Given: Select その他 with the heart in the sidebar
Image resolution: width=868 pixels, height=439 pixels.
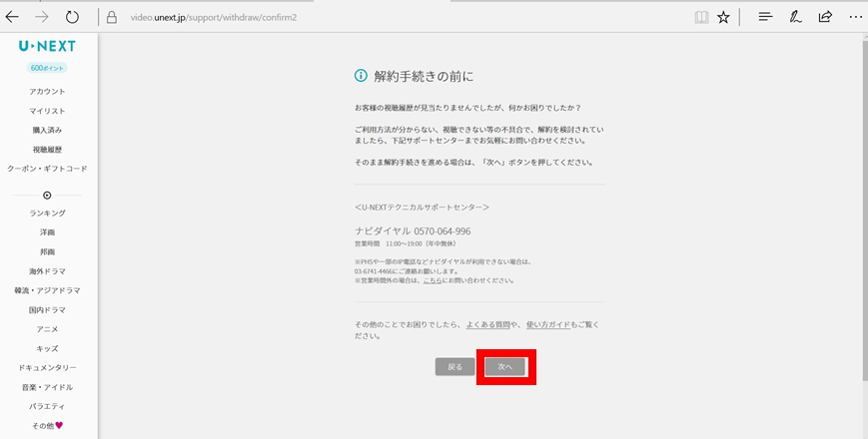Looking at the screenshot, I should click(x=47, y=426).
